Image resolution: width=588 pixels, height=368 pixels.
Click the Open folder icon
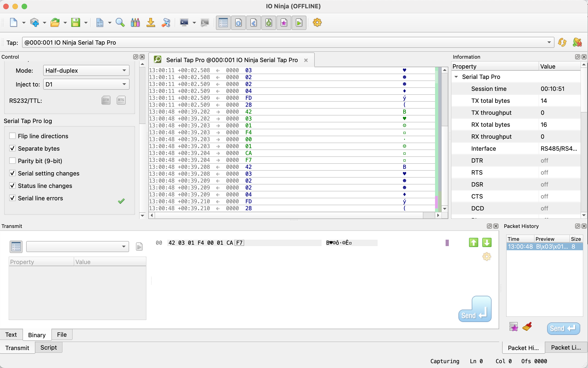55,23
